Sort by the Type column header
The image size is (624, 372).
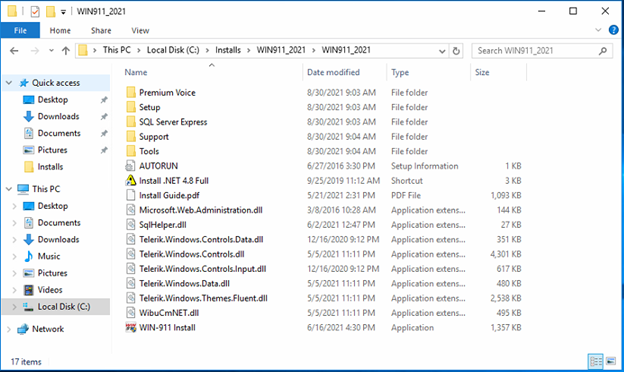pos(400,72)
